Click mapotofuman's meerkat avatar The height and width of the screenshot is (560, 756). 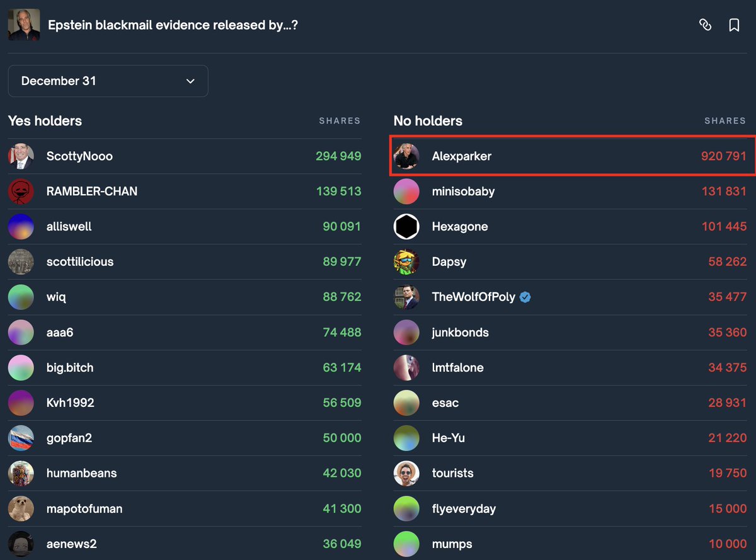21,509
